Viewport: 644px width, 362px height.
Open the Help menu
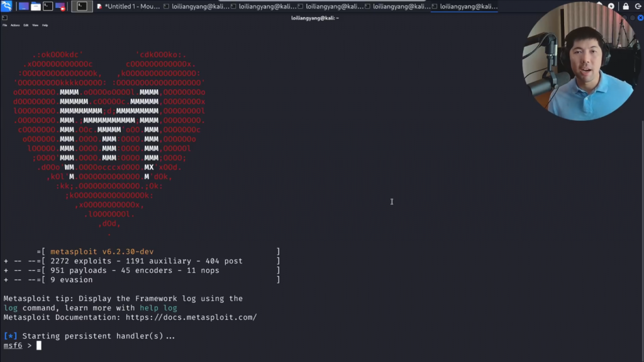click(x=45, y=25)
